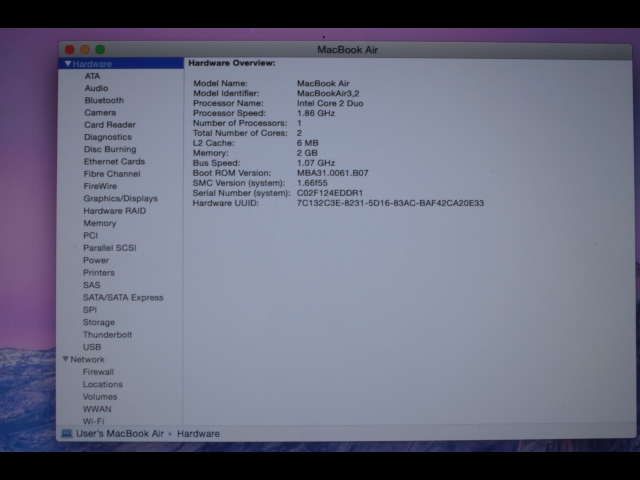Click the L2 Cache value 6 MB
The width and height of the screenshot is (640, 480).
307,143
